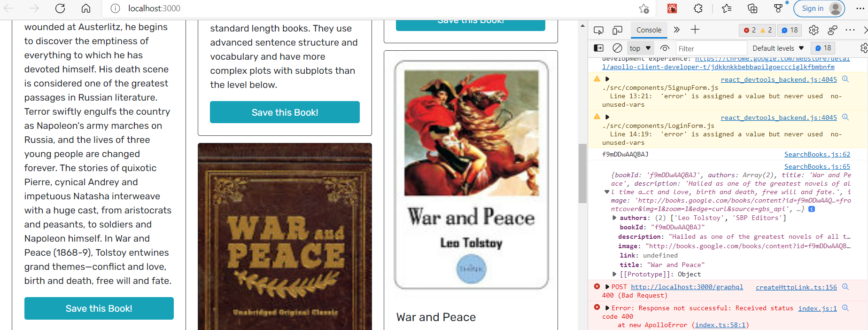Clear the console with the ban icon

617,48
